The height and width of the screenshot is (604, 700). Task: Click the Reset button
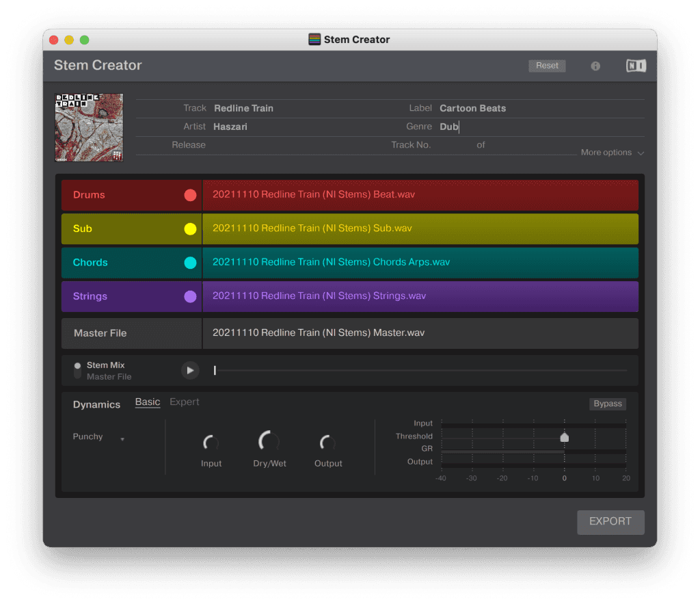click(x=547, y=66)
